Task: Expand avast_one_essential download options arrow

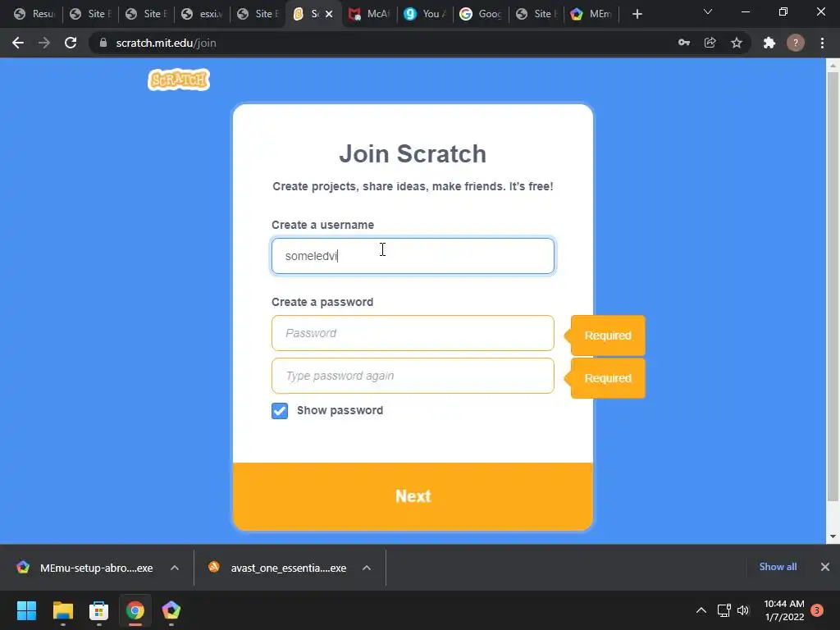Action: coord(367,568)
